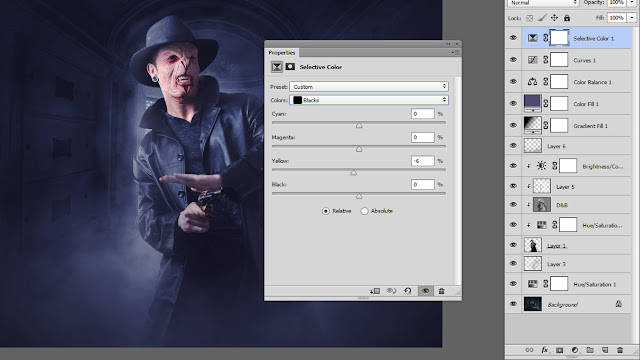Reset adjustment to defaults in Properties panel
Screen dimensions: 640x360
tap(407, 291)
